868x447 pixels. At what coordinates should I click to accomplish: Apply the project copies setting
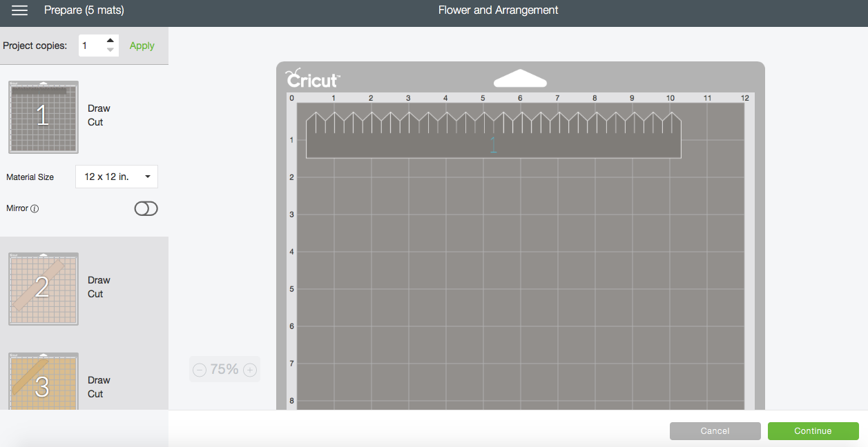[142, 46]
